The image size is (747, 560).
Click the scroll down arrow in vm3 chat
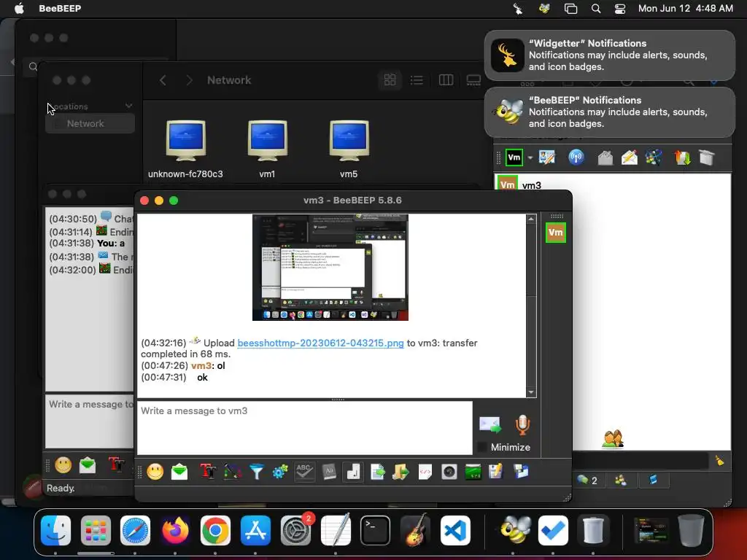point(531,392)
